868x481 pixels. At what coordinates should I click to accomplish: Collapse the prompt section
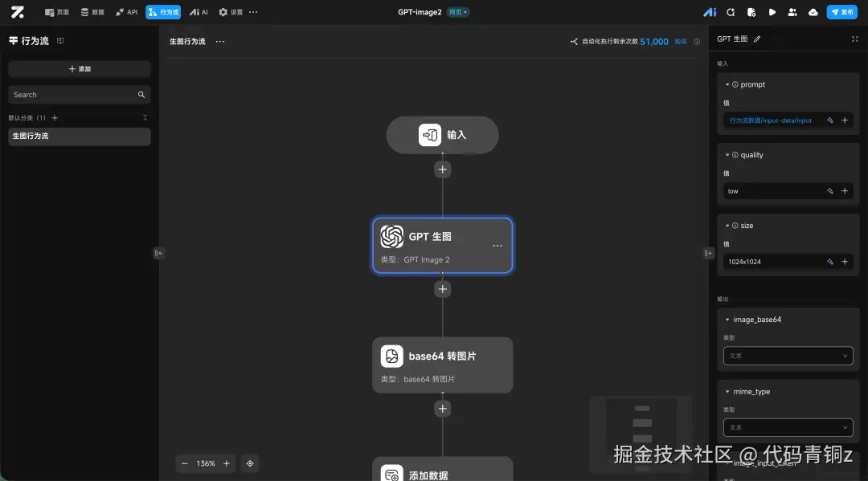point(727,84)
